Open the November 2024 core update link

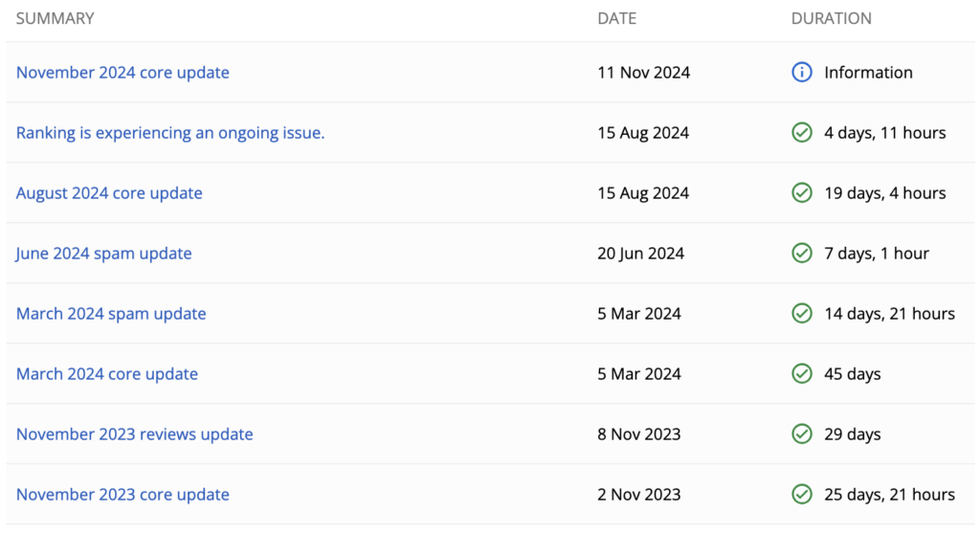click(x=122, y=73)
